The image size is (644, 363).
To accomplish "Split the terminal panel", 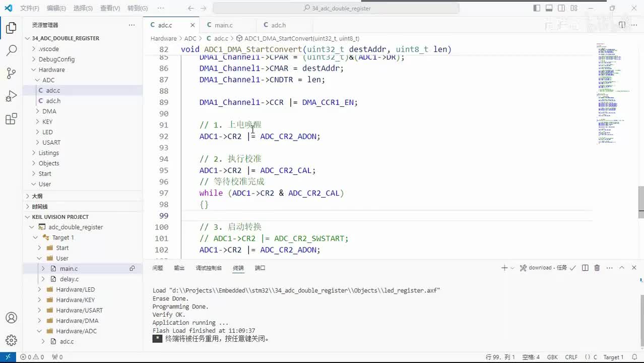I will point(585,268).
